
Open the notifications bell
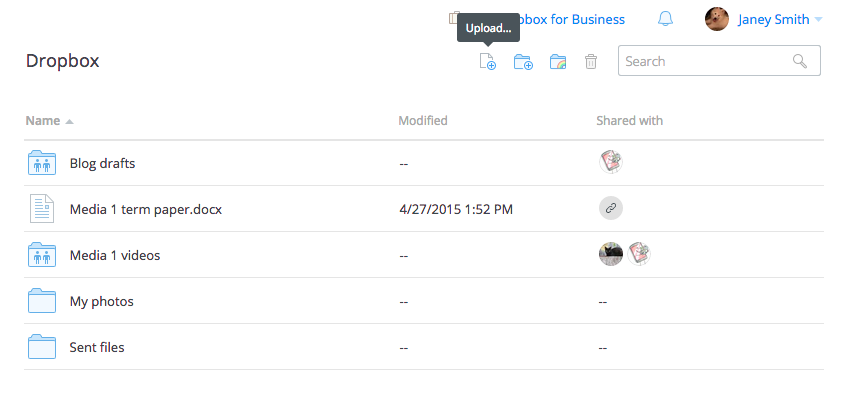665,19
